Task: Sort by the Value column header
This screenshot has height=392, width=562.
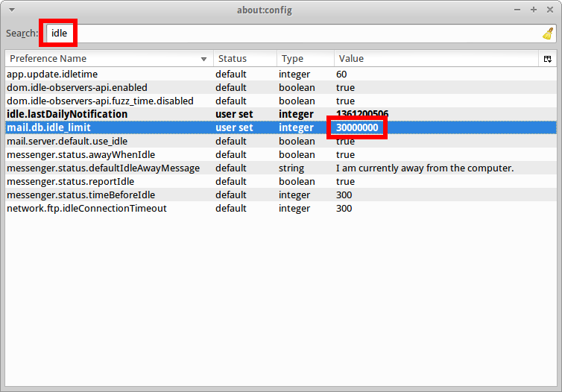Action: [x=436, y=59]
